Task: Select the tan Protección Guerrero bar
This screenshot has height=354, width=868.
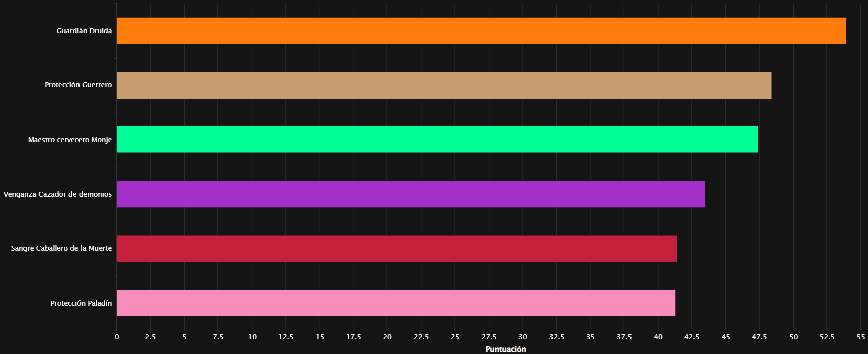Action: coord(444,85)
